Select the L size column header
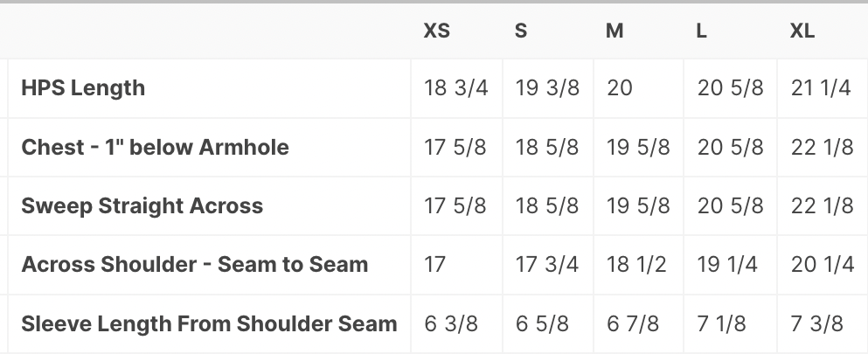The height and width of the screenshot is (354, 868). click(702, 31)
